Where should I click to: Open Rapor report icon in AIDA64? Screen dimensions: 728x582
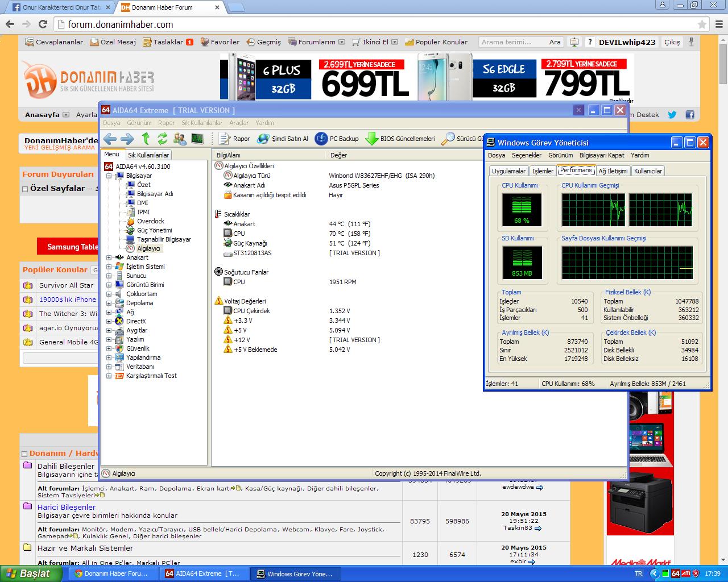tap(224, 139)
